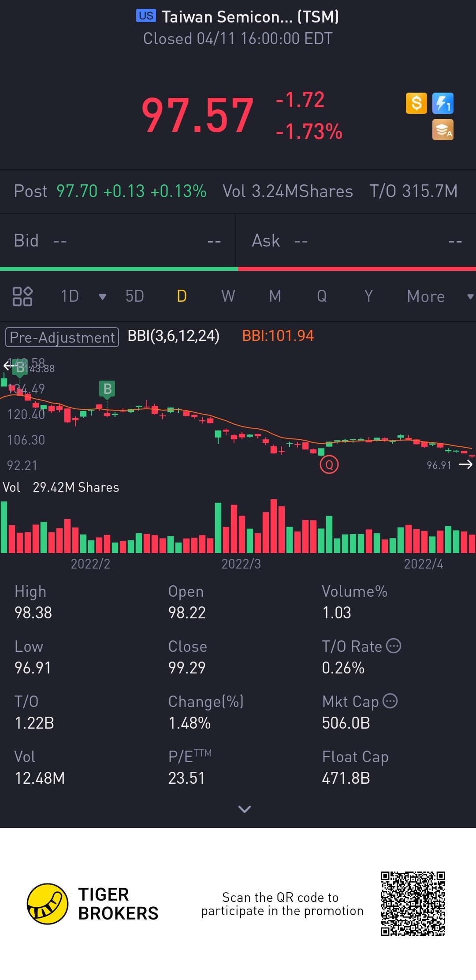The image size is (476, 980).
Task: Select the W weekly chart tab
Action: [x=228, y=296]
